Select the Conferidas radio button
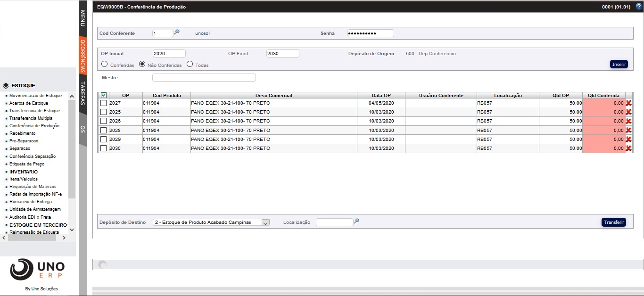This screenshot has height=296, width=644. 105,64
